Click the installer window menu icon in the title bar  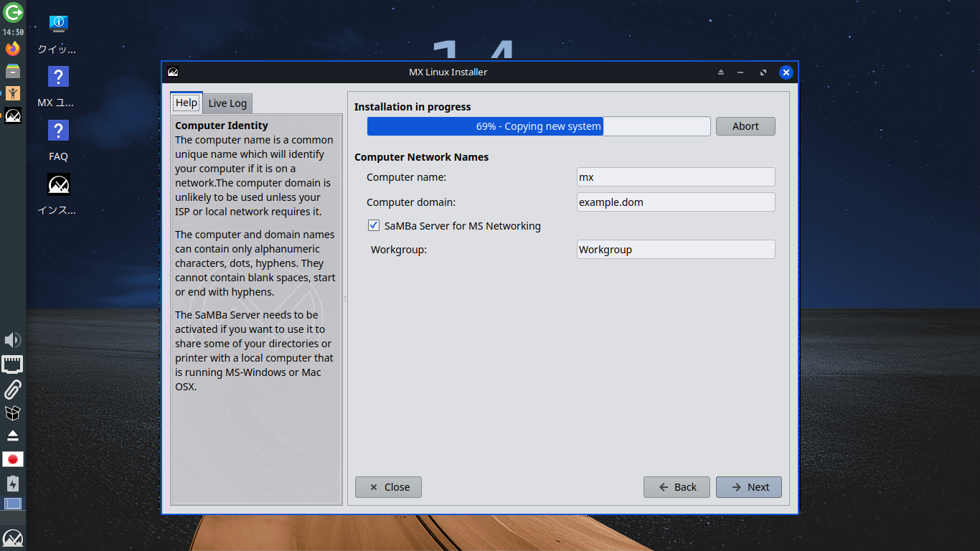click(173, 72)
